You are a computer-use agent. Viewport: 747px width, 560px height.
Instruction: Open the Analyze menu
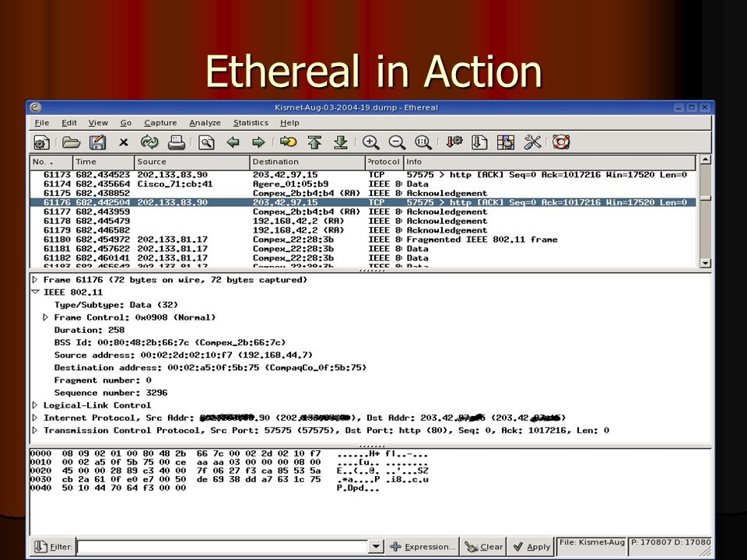(205, 123)
